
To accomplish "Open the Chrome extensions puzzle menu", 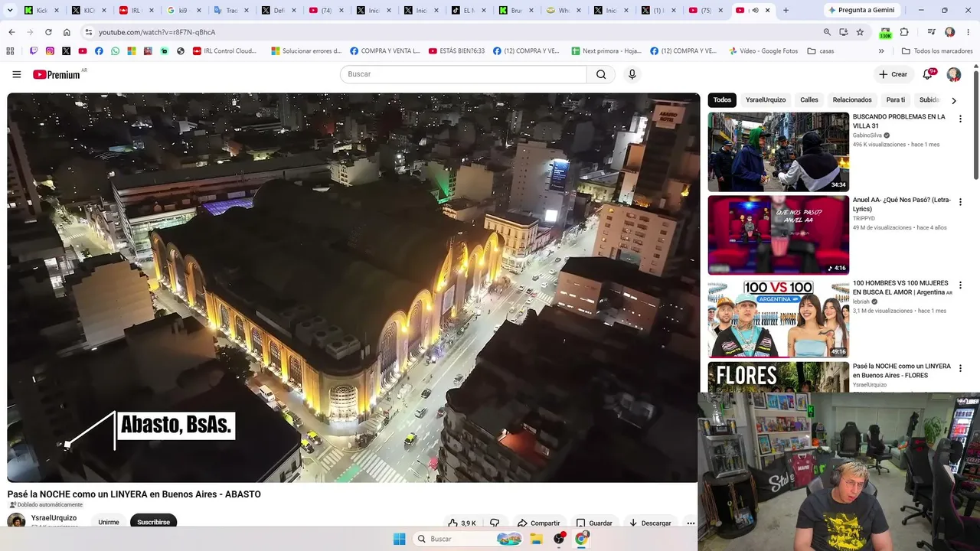I will tap(904, 32).
